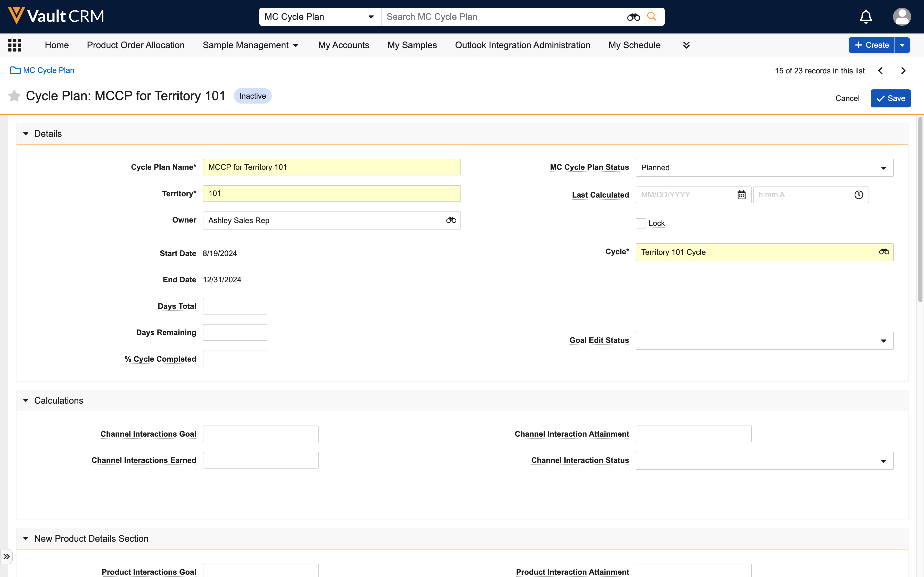Screen dimensions: 924x577
Task: Open the app launcher grid icon
Action: (14, 45)
